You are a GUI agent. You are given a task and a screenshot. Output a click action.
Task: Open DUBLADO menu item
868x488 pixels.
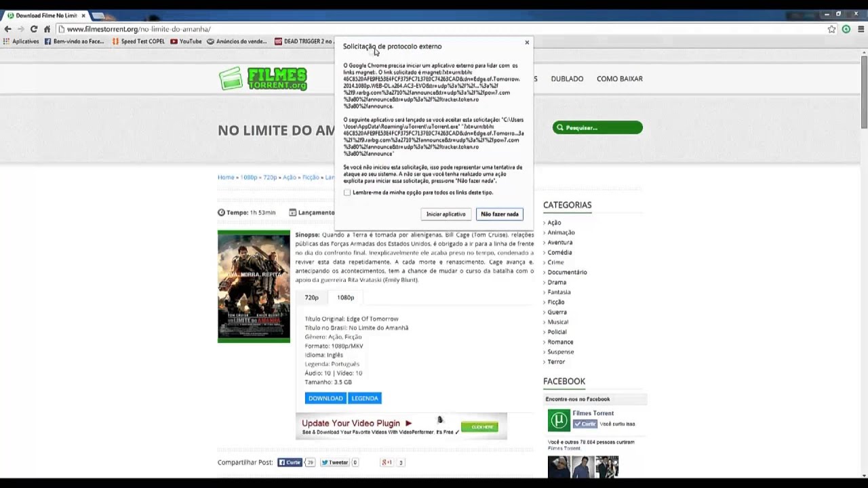coord(567,79)
